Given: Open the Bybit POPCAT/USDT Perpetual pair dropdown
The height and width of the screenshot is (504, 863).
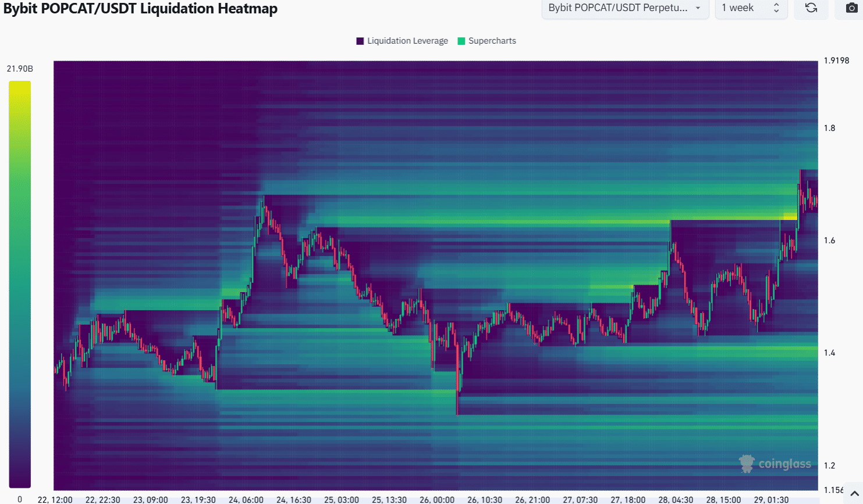Looking at the screenshot, I should click(625, 8).
